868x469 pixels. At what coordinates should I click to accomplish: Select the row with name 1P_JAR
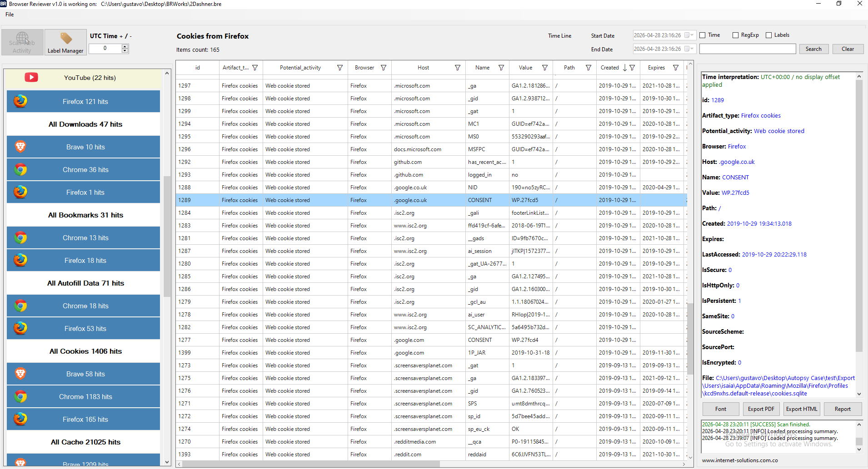click(431, 352)
